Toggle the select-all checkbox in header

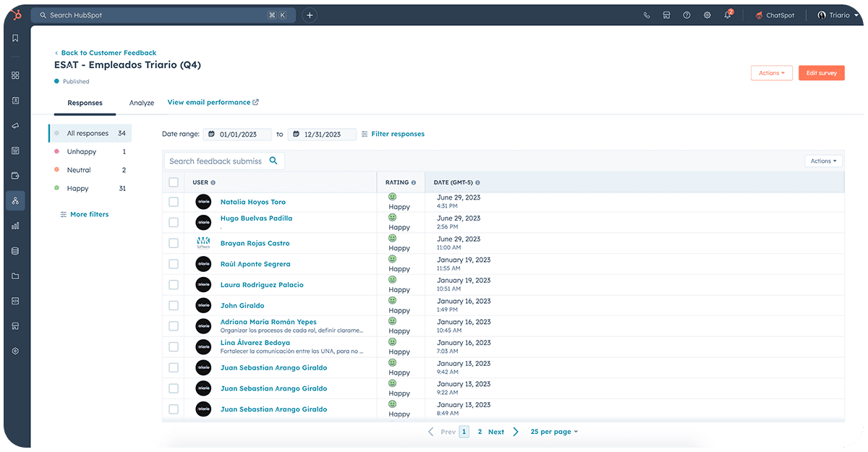tap(174, 182)
